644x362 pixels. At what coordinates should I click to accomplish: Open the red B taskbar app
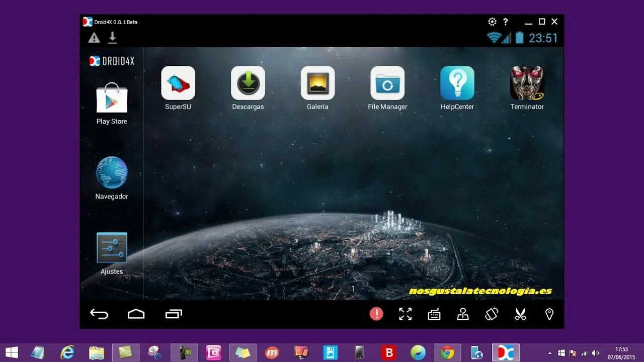coord(388,352)
